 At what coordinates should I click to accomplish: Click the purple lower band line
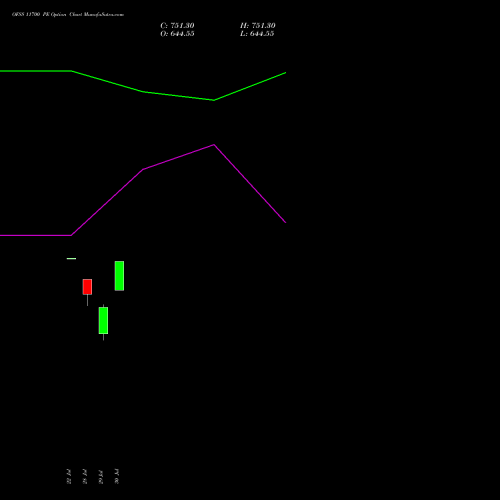143,170
